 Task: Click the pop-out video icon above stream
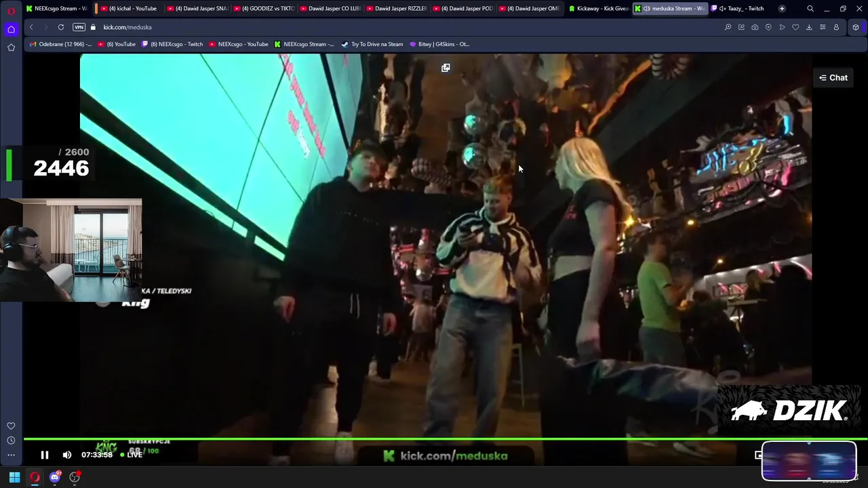[x=446, y=68]
